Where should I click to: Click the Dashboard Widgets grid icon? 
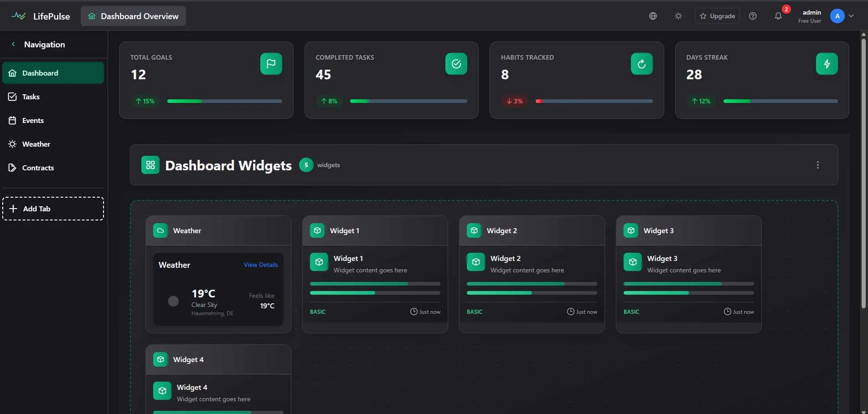pyautogui.click(x=150, y=165)
